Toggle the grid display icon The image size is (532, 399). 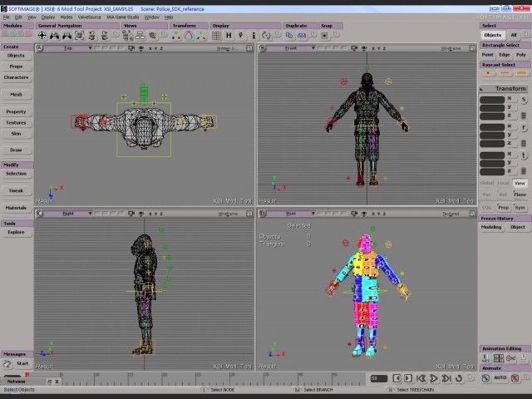tap(216, 36)
